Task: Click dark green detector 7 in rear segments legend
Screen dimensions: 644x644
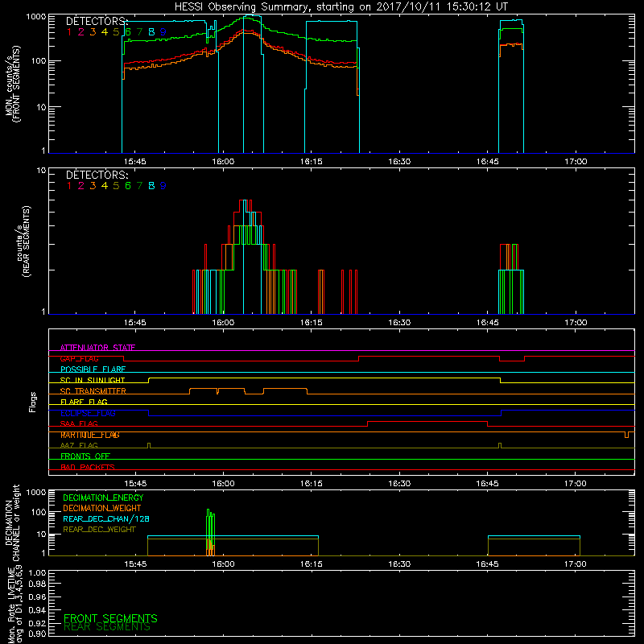Action: coord(139,186)
